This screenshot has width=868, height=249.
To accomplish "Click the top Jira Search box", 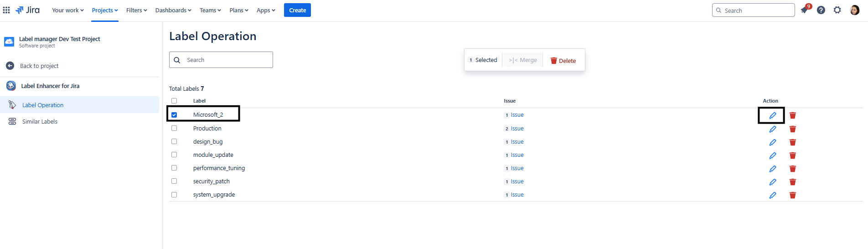I will click(x=753, y=10).
